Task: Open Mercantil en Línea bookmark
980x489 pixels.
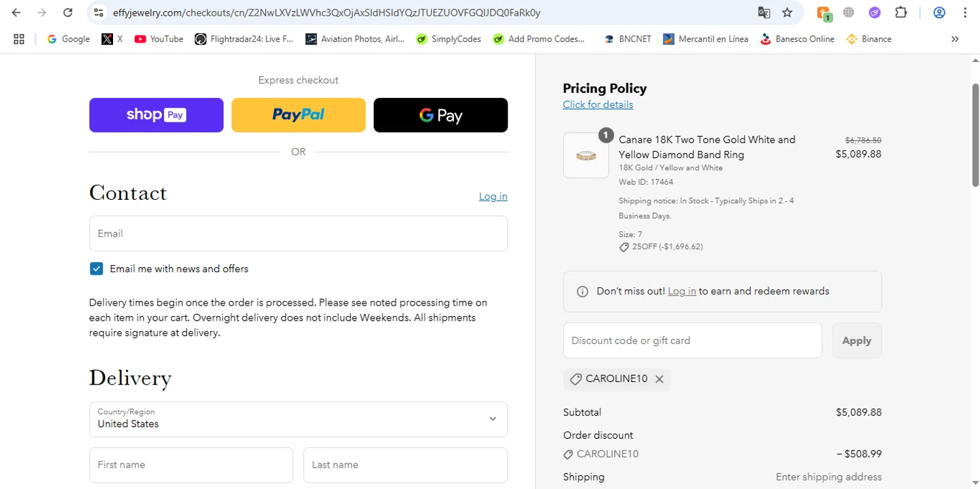Action: (706, 39)
